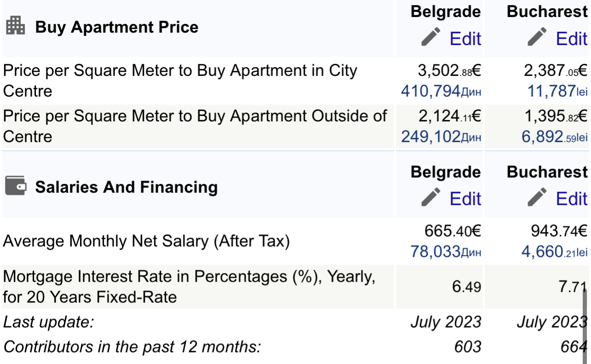The height and width of the screenshot is (364, 591).
Task: Select the Buy Apartment Price section heading
Action: point(117,27)
